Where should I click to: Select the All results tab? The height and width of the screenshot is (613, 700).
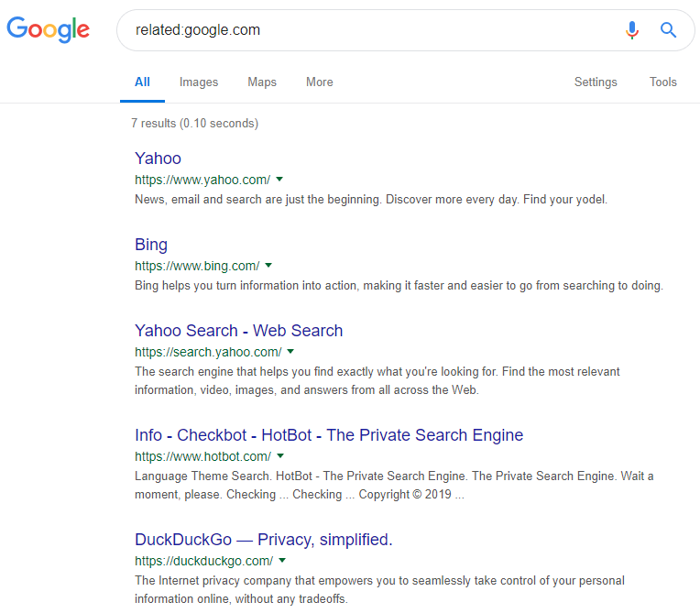(142, 82)
